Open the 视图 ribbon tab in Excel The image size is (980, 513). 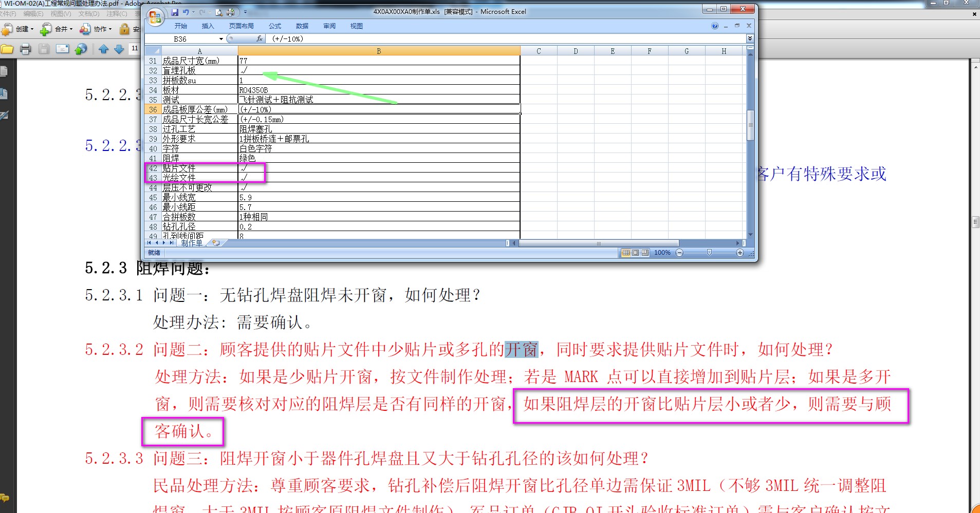(357, 26)
